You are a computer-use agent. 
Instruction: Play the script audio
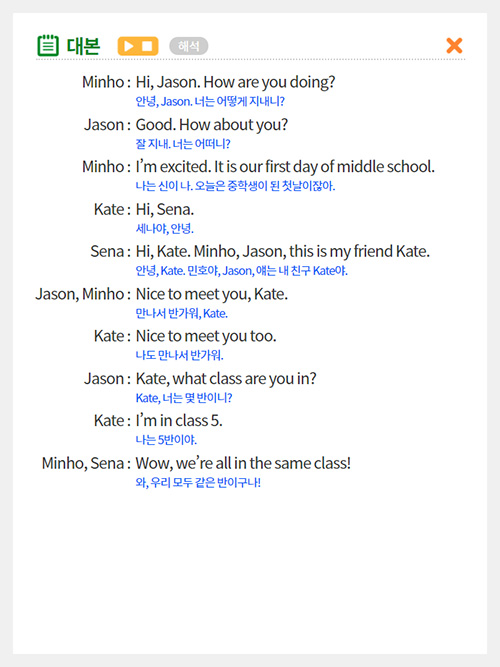[129, 46]
